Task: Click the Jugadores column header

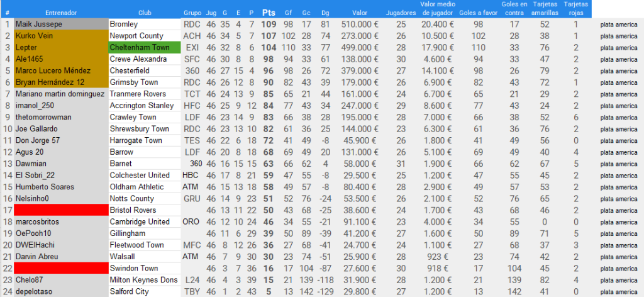Action: [x=401, y=13]
